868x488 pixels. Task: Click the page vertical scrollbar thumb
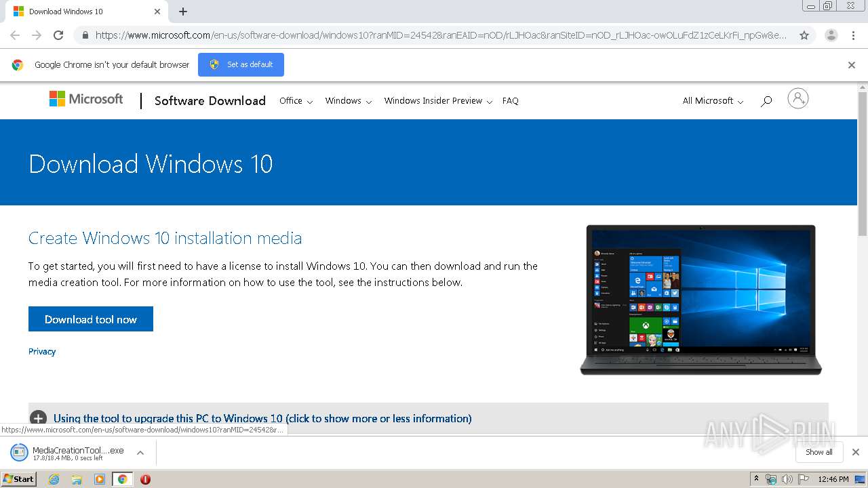(x=862, y=163)
